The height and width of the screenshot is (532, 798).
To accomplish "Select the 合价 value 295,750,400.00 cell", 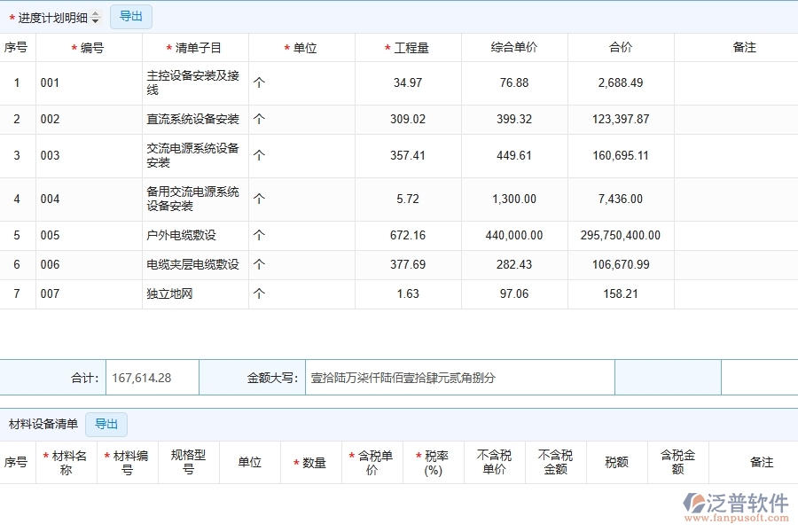I will point(621,235).
